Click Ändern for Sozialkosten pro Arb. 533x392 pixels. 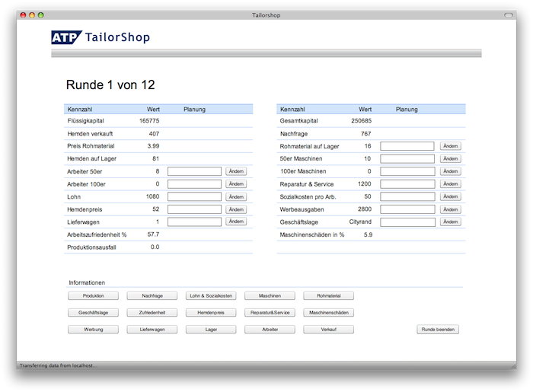point(451,196)
